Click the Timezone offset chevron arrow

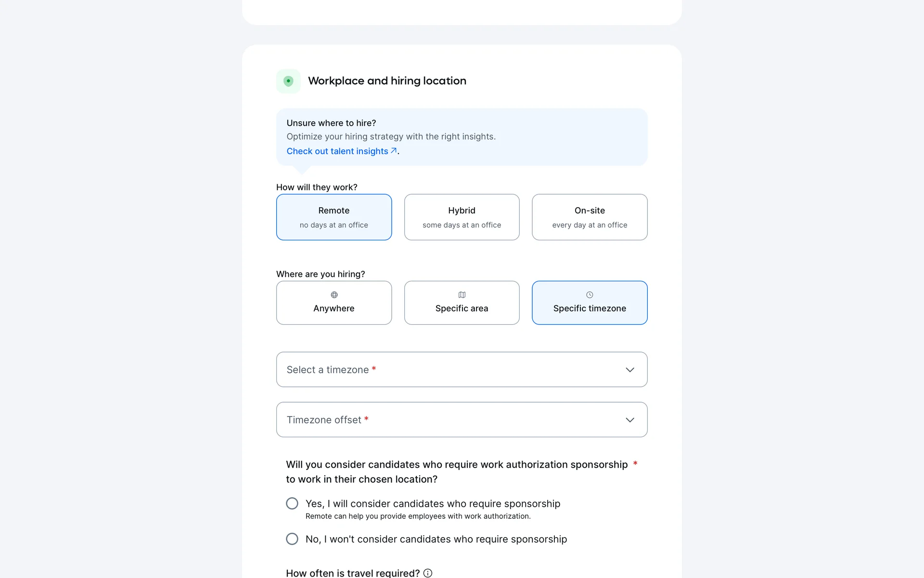point(630,420)
